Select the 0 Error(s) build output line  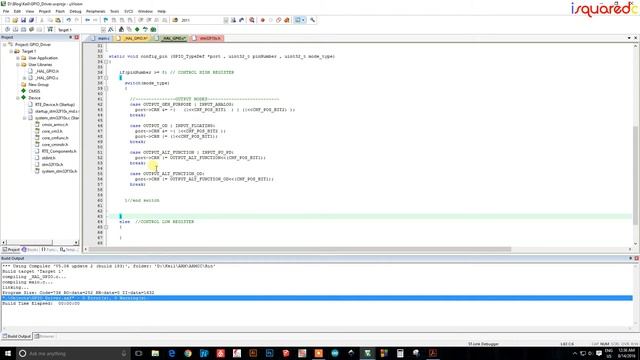tap(317, 298)
